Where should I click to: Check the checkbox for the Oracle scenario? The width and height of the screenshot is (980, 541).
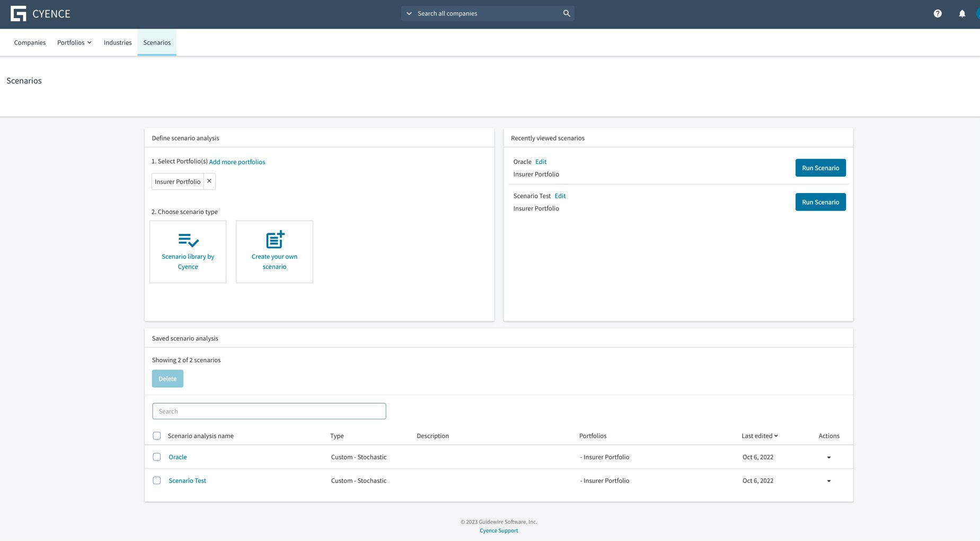156,457
